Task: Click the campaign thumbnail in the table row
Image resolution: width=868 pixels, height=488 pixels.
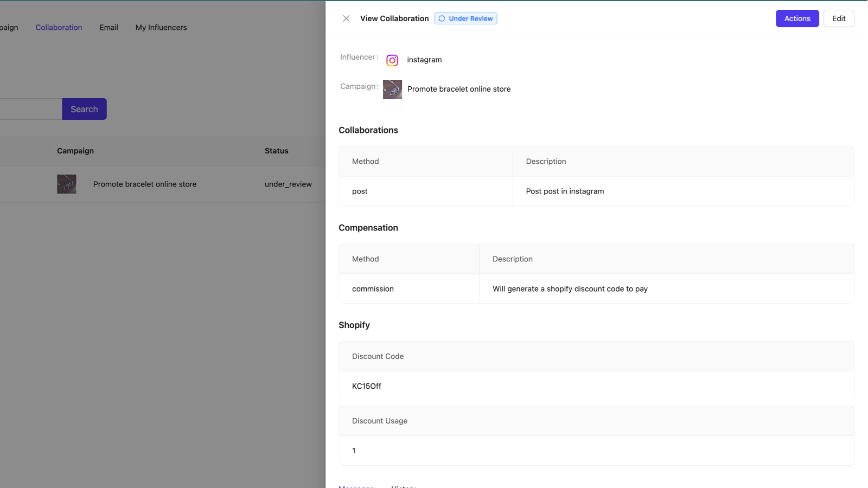Action: pos(66,184)
